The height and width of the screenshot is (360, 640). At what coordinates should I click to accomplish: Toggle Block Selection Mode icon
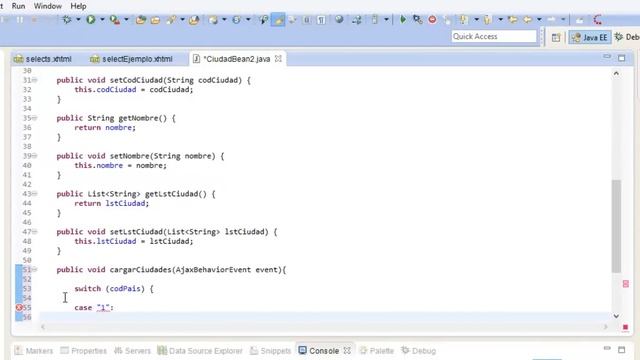307,20
